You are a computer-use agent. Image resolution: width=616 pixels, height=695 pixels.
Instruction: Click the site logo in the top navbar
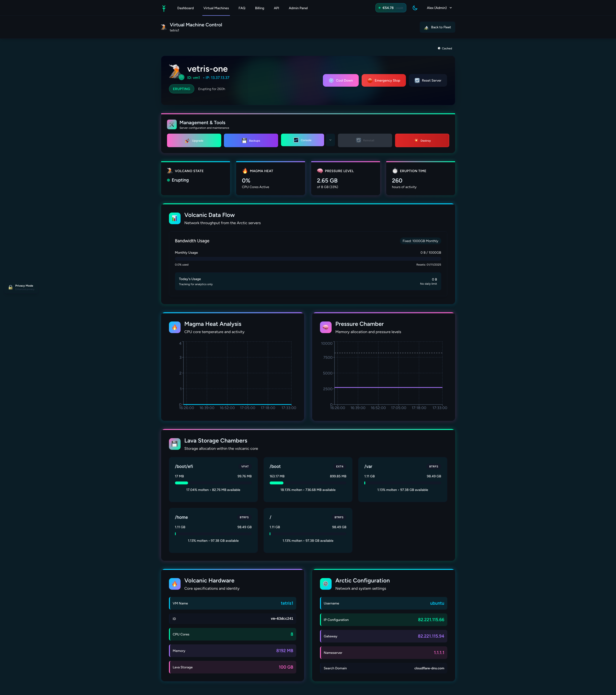coord(164,8)
